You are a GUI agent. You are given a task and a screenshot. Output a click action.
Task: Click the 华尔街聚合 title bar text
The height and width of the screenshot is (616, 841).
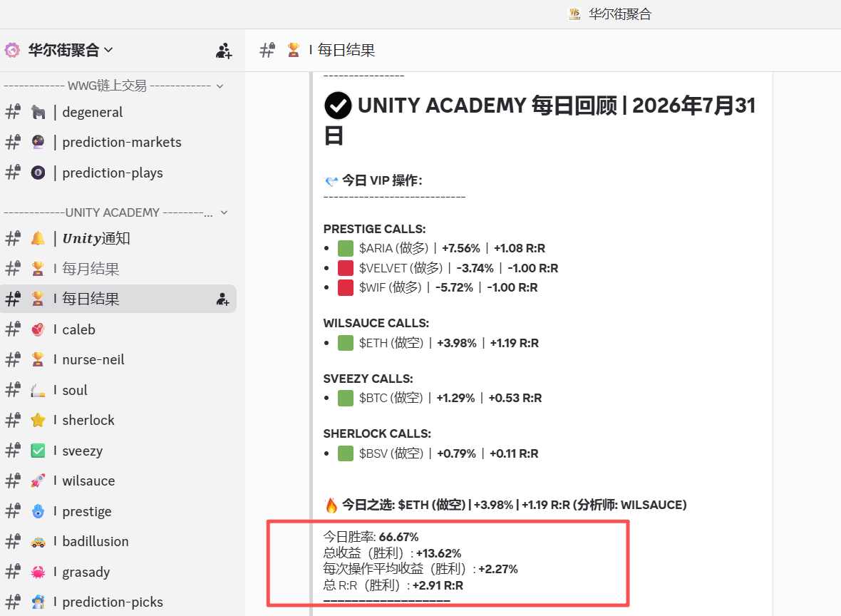point(620,14)
